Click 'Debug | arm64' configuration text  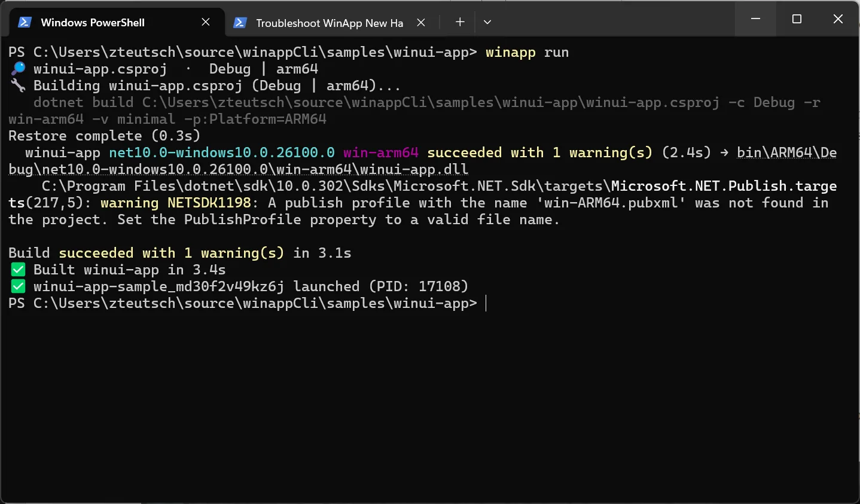(x=264, y=69)
